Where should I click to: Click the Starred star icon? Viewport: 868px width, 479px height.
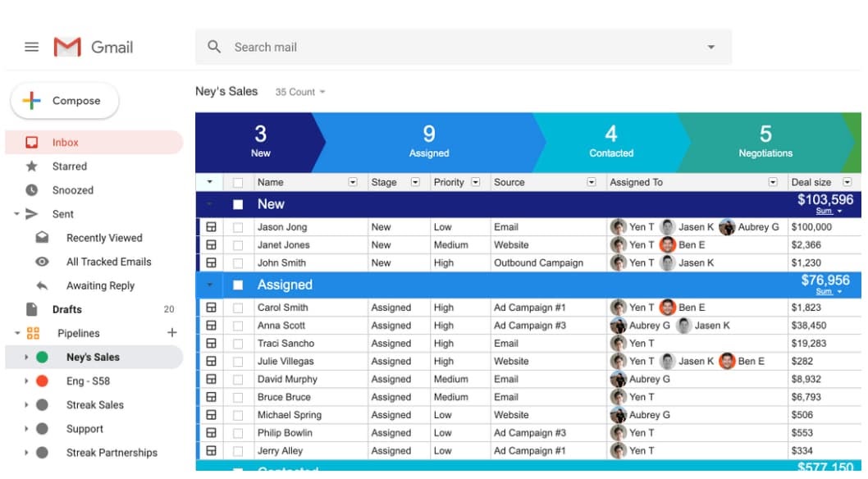[31, 166]
